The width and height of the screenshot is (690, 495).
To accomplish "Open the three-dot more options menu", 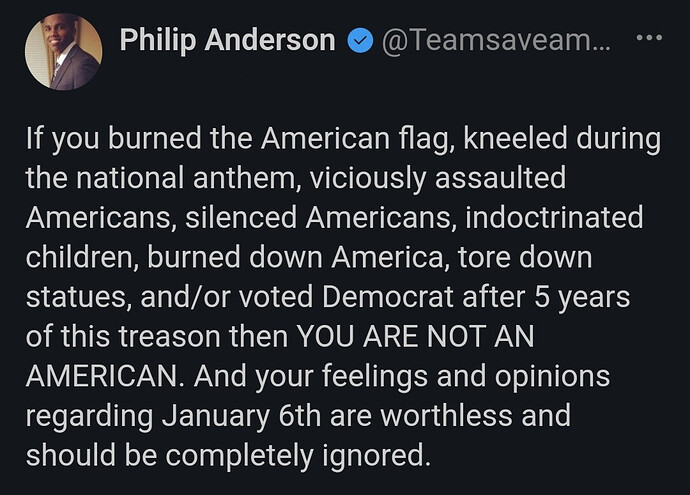I will (x=650, y=38).
